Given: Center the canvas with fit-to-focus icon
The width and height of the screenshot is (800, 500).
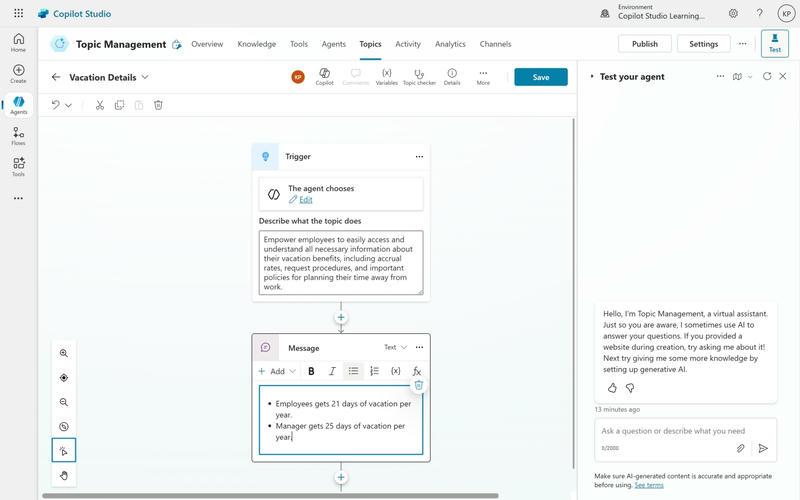Looking at the screenshot, I should point(64,378).
